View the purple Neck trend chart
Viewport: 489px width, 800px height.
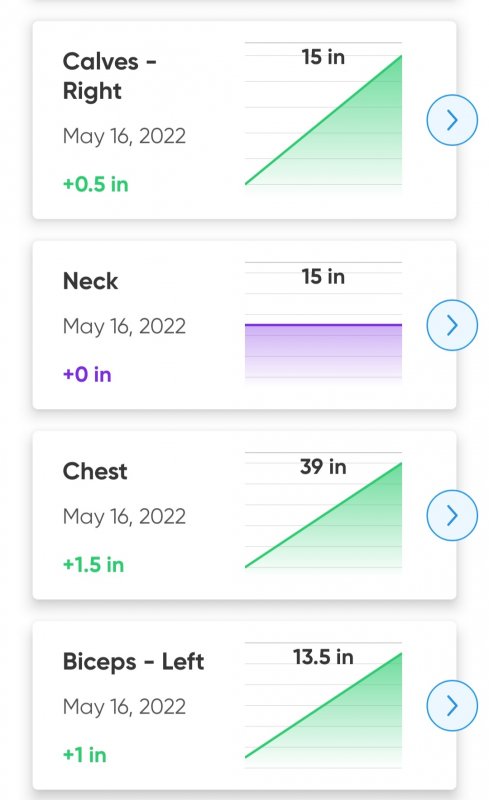click(x=323, y=322)
